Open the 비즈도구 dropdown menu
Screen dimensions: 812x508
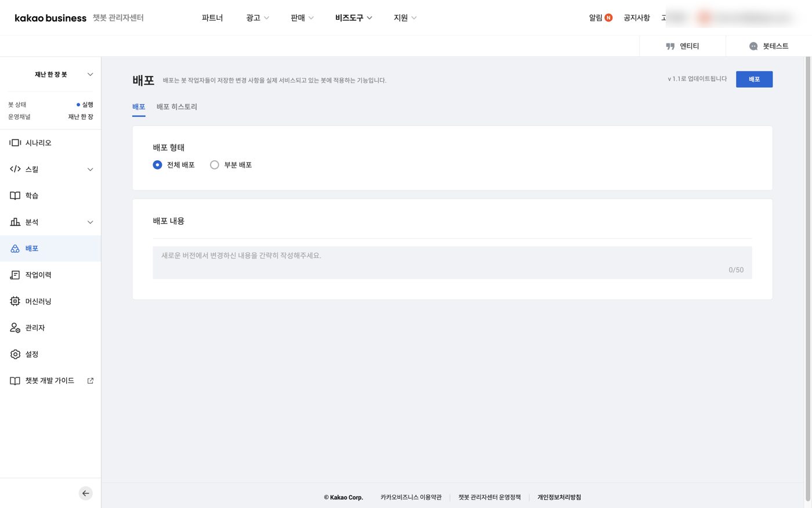click(x=354, y=18)
